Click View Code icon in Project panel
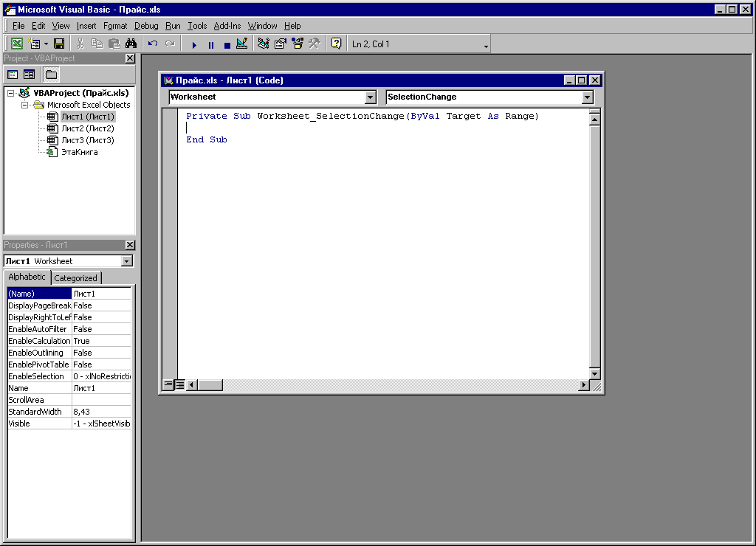The image size is (756, 546). click(x=13, y=75)
